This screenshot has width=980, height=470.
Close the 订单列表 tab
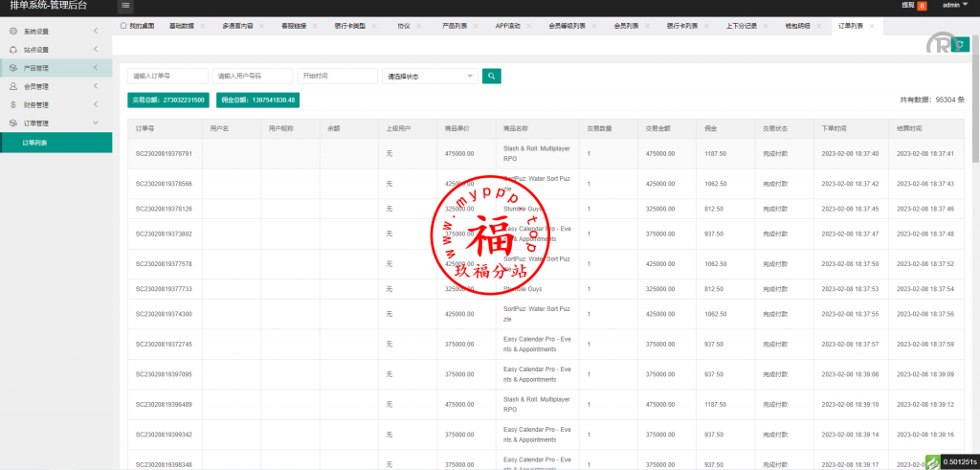pos(871,26)
